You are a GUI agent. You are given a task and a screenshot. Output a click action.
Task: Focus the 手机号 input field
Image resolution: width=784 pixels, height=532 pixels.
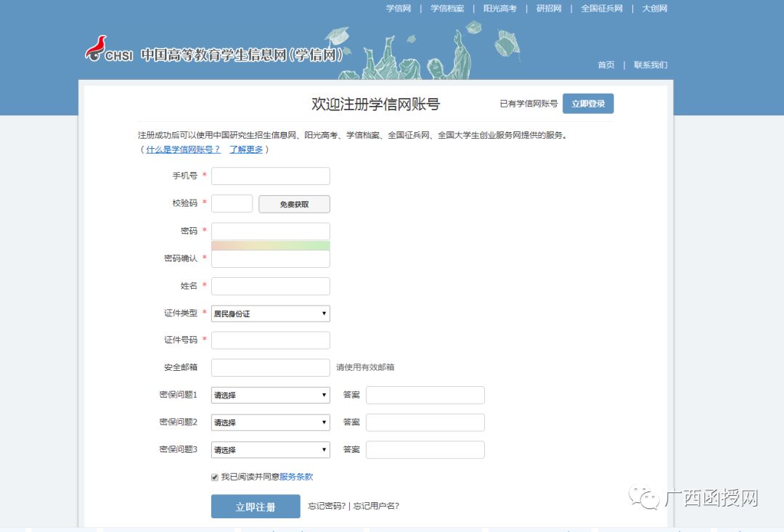(x=271, y=176)
